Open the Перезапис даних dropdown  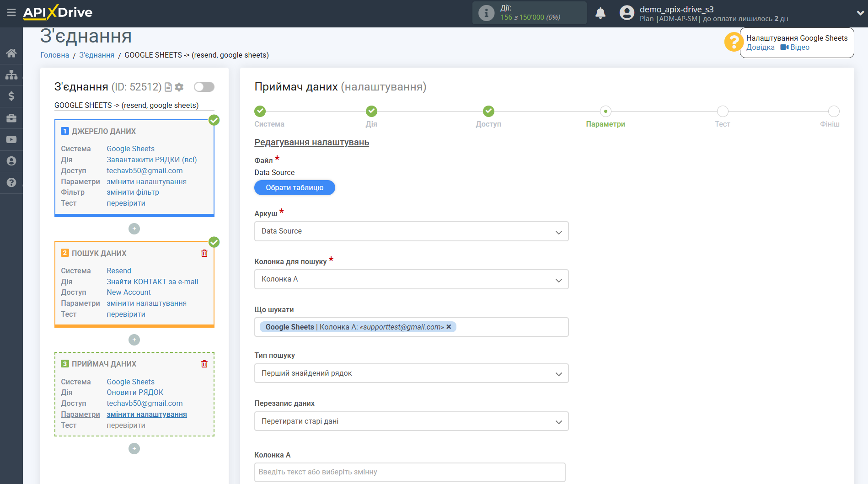[x=411, y=421]
